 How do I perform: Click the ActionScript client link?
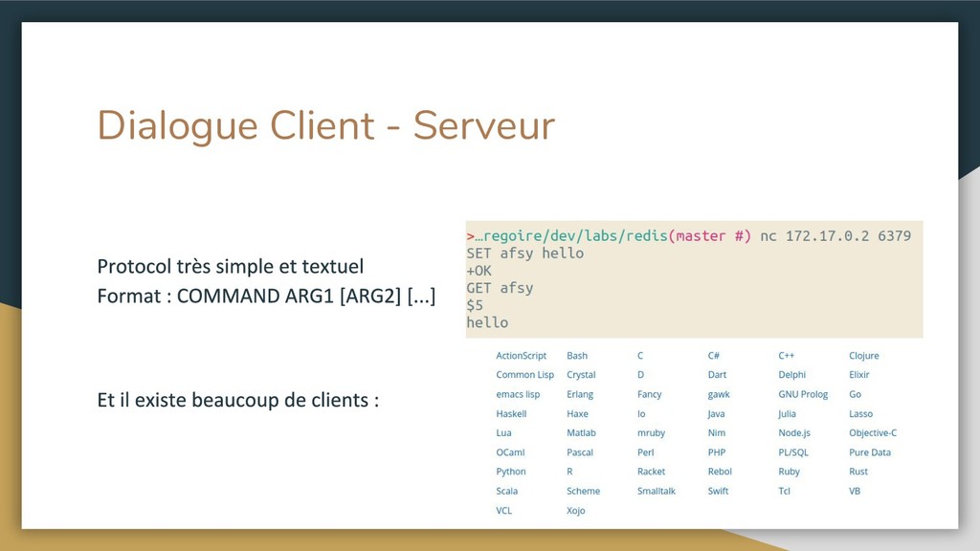pos(521,356)
